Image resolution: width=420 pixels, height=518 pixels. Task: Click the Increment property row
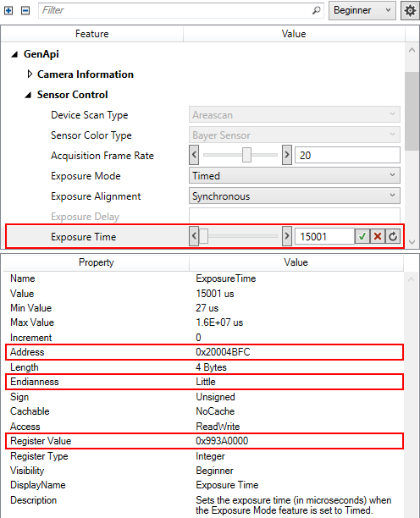pos(203,338)
